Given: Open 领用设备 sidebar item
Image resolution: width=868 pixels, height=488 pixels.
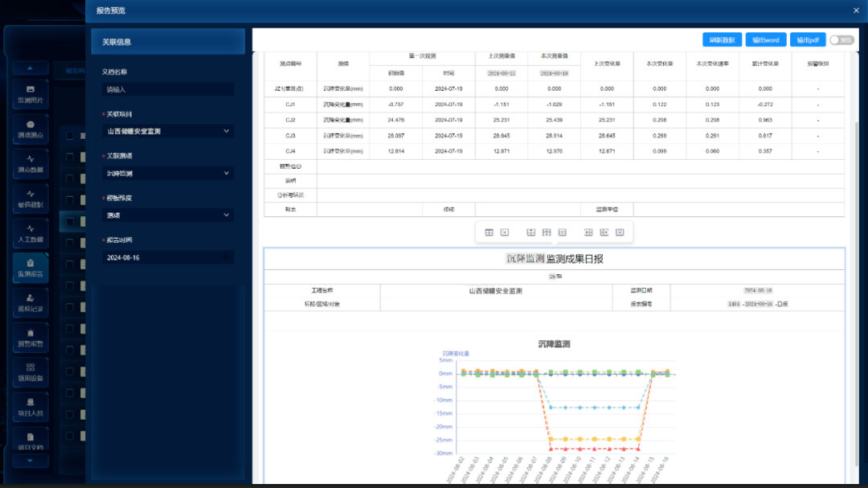Looking at the screenshot, I should (31, 372).
